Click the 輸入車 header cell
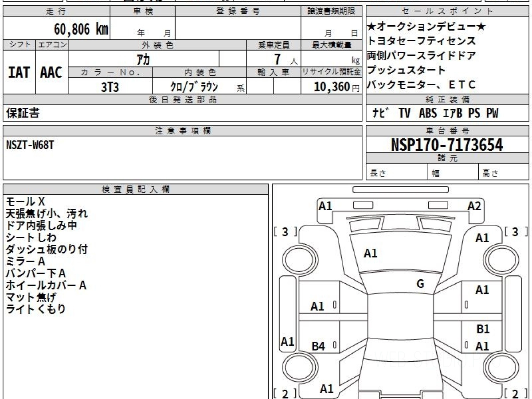532x399 pixels. 274,72
